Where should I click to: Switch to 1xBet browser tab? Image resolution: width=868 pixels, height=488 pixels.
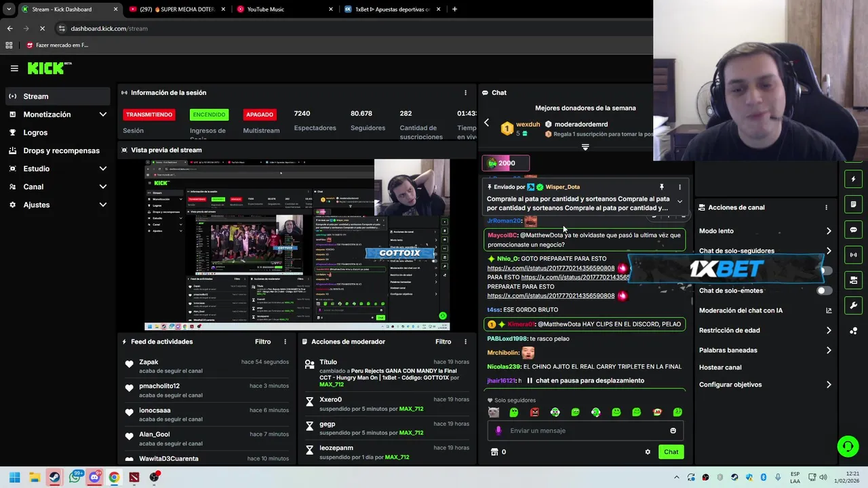click(392, 9)
